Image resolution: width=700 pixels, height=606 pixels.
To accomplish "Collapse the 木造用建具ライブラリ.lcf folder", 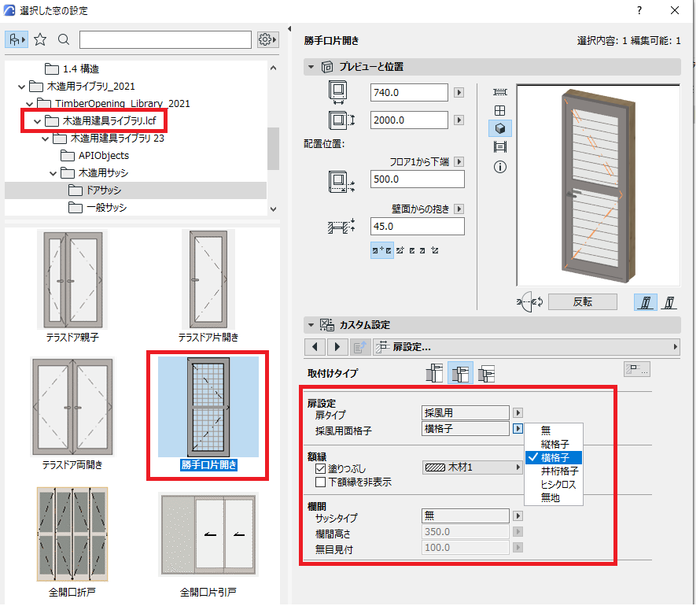I will pyautogui.click(x=37, y=121).
